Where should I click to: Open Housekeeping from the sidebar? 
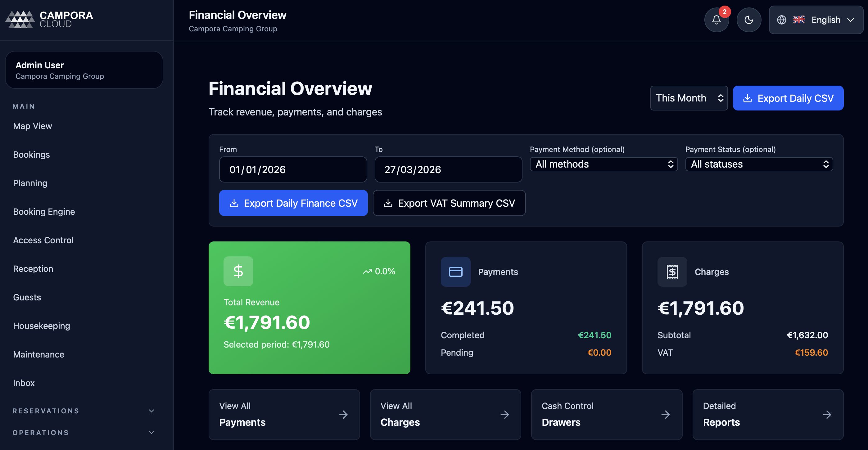tap(41, 326)
